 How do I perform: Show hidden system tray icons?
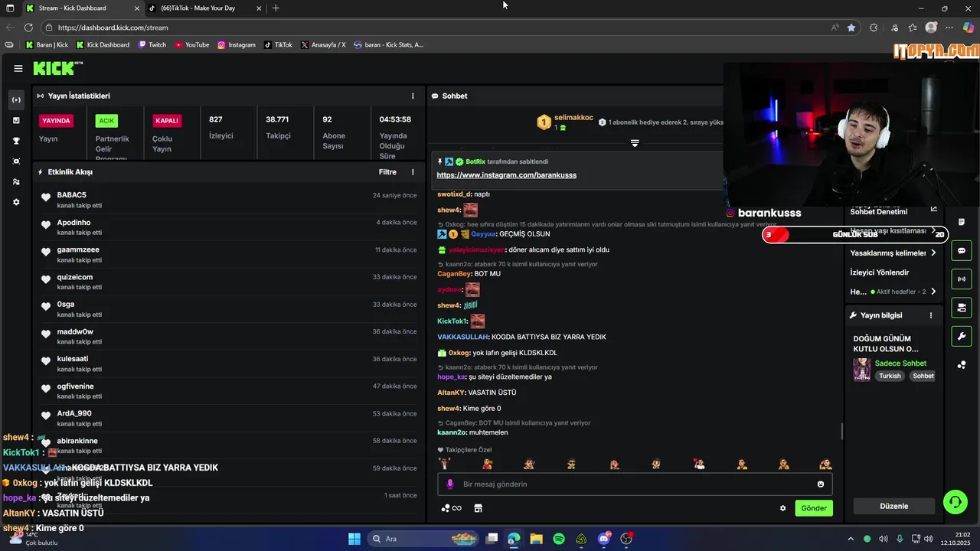[850, 539]
